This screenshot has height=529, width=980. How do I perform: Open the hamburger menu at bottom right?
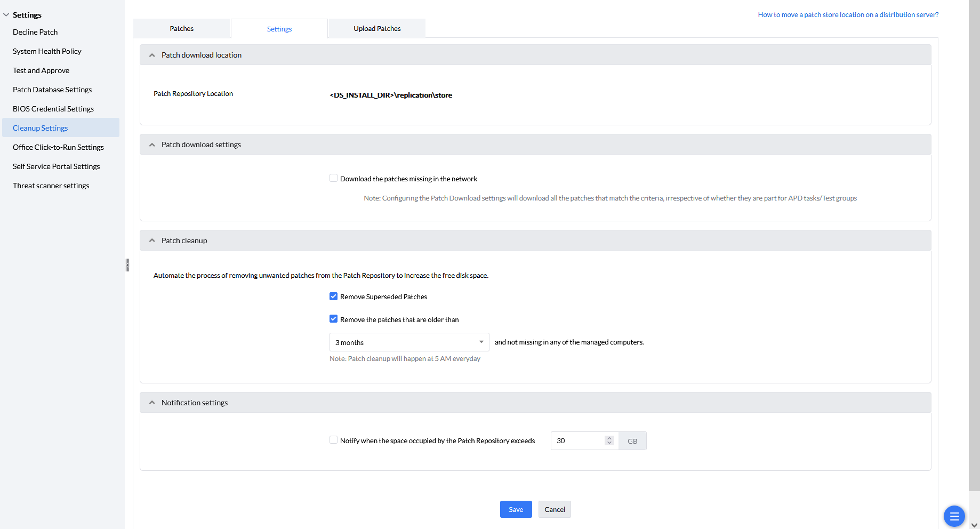(x=954, y=516)
